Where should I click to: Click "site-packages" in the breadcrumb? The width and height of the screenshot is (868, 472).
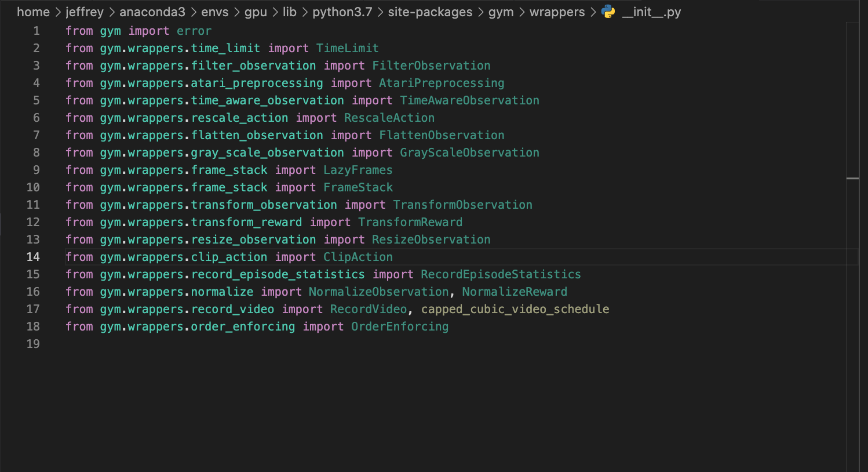(430, 12)
